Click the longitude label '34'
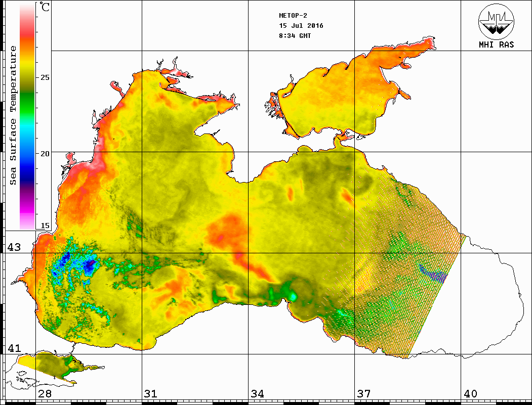 coord(258,394)
